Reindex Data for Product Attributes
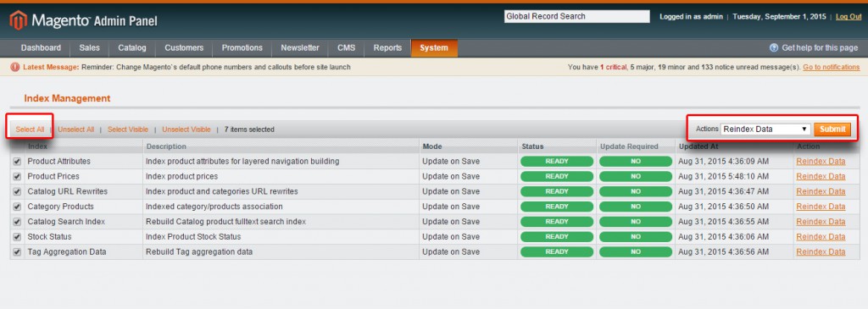The height and width of the screenshot is (309, 868). (821, 162)
